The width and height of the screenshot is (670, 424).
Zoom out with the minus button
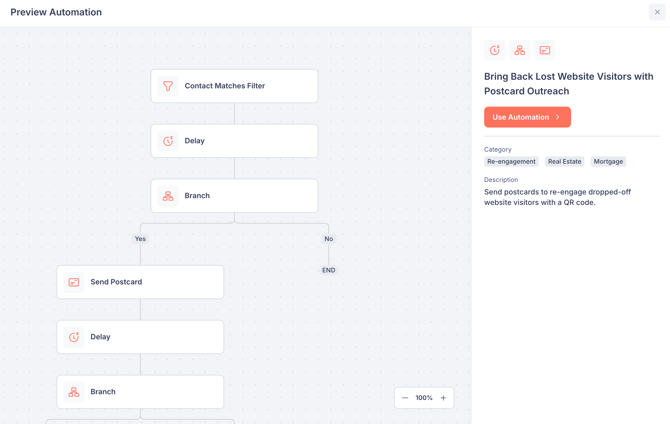point(405,398)
